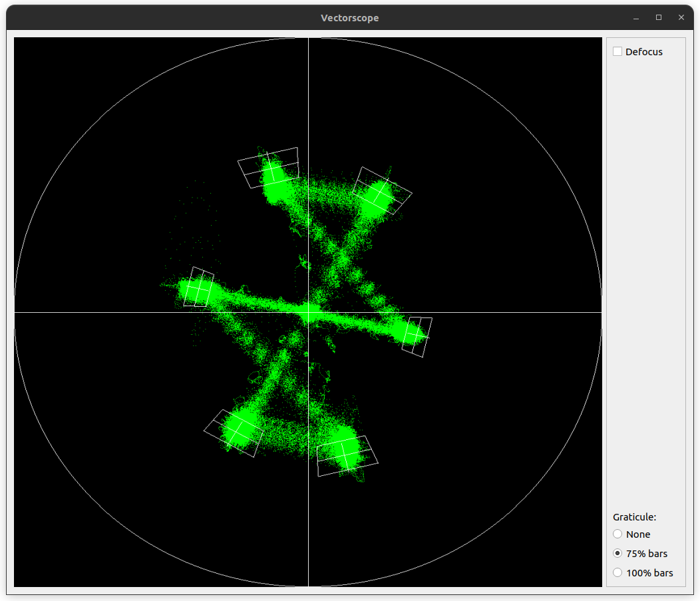Click the center of the vectorscope crosshair
Screen dimensions: 700x601
pyautogui.click(x=308, y=312)
